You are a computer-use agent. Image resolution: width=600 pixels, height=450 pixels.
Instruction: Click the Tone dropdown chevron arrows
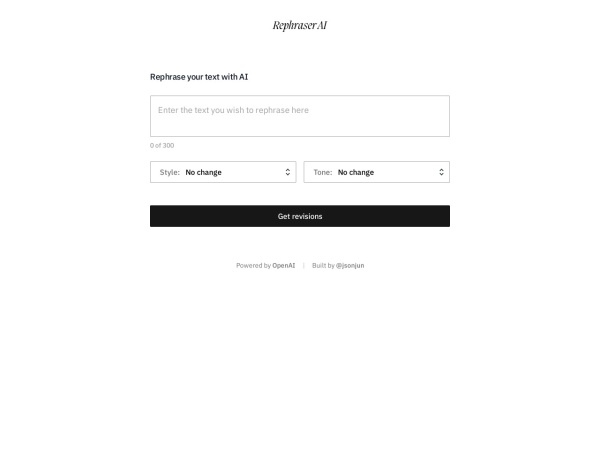(441, 172)
